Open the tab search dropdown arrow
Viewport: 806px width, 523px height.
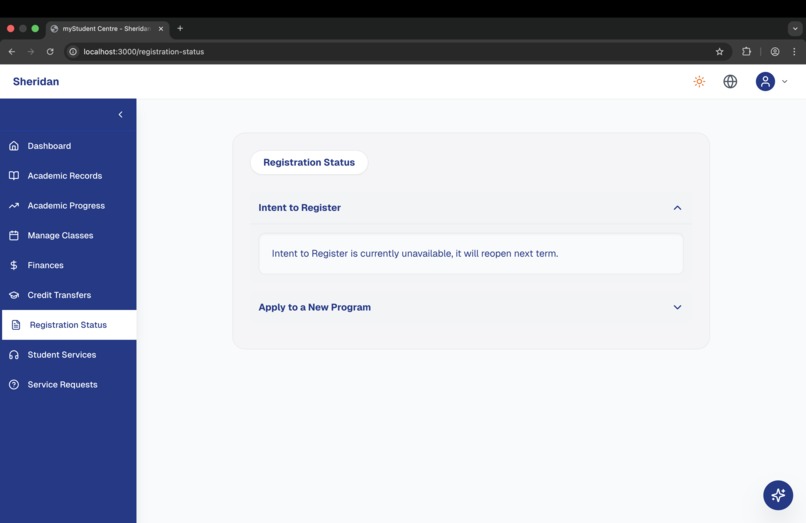[795, 29]
